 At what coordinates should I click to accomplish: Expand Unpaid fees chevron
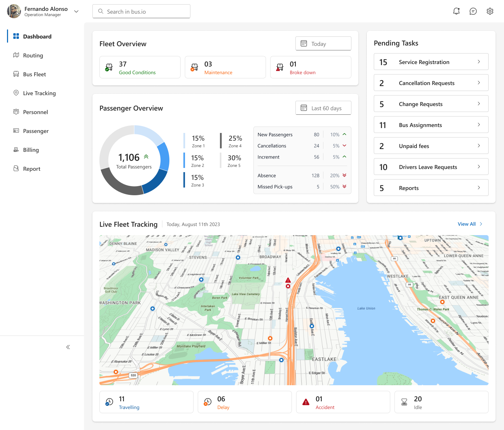tap(479, 146)
